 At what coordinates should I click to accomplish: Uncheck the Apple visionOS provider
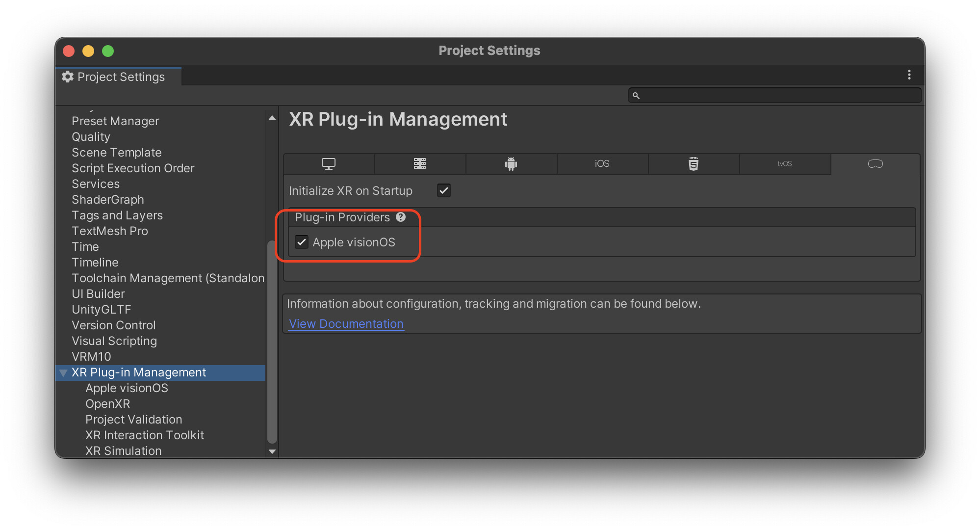tap(302, 241)
